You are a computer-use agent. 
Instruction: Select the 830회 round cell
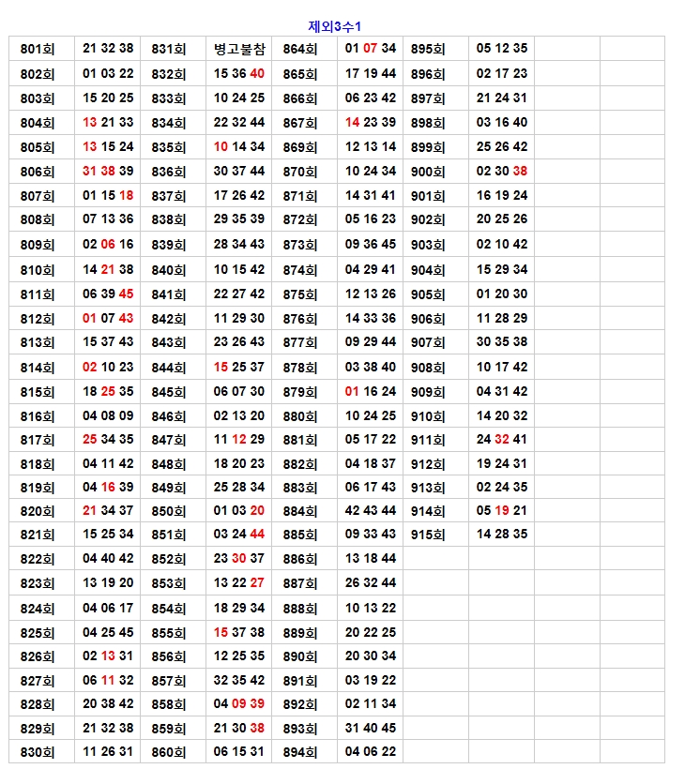click(x=38, y=752)
